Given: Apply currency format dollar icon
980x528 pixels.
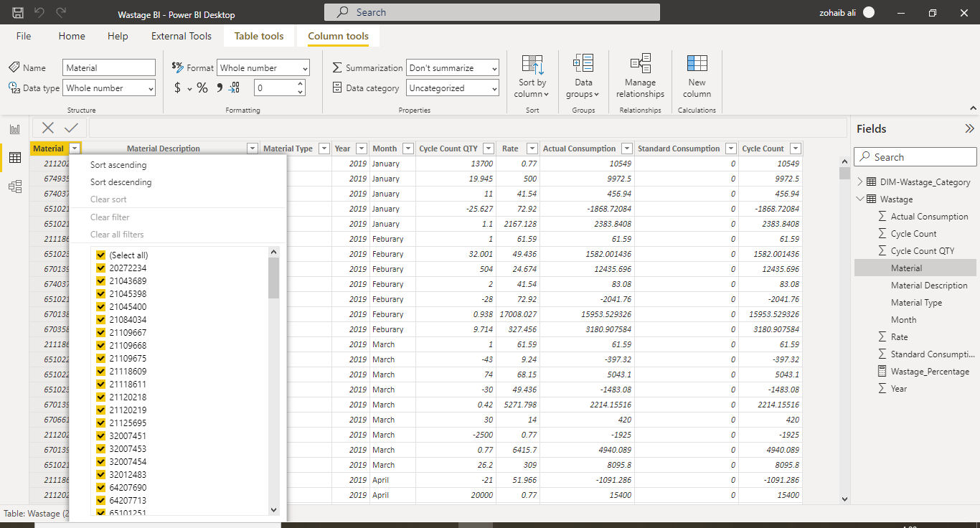Looking at the screenshot, I should [x=177, y=88].
